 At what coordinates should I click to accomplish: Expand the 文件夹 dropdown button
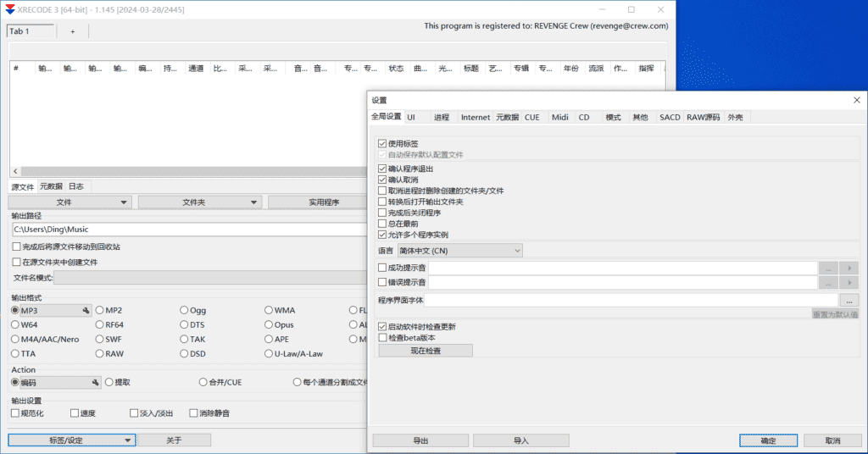199,202
